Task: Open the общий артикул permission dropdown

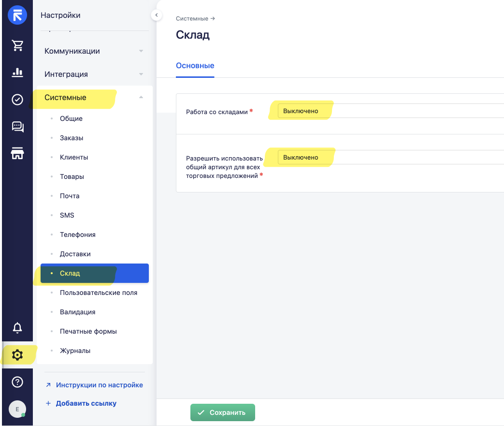Action: [x=391, y=157]
